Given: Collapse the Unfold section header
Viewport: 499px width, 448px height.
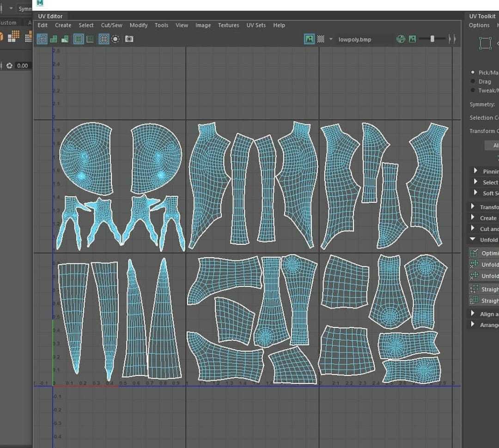Looking at the screenshot, I should 473,239.
